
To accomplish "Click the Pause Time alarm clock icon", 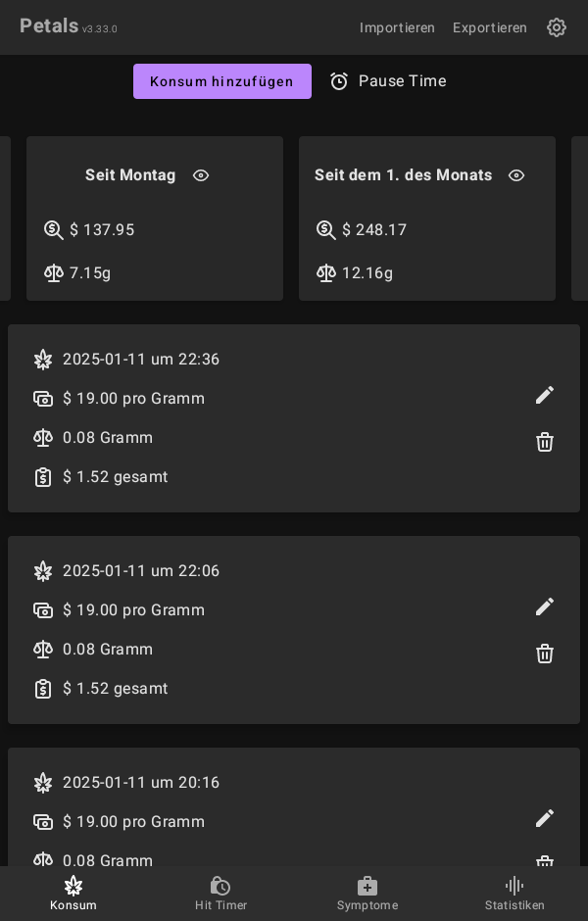I will click(339, 81).
